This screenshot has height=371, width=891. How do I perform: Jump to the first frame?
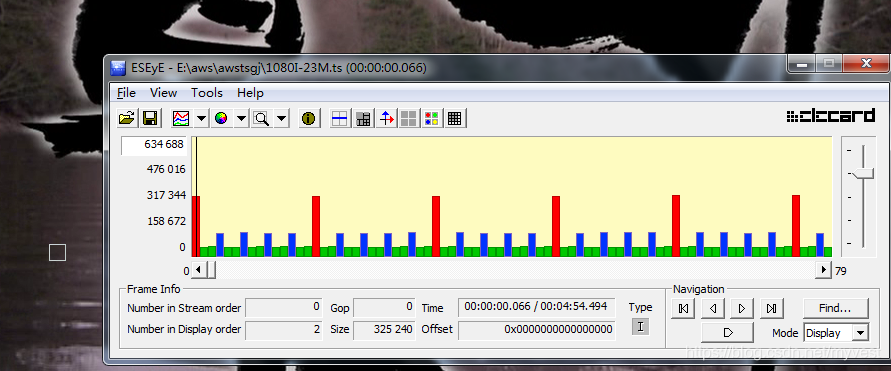683,309
